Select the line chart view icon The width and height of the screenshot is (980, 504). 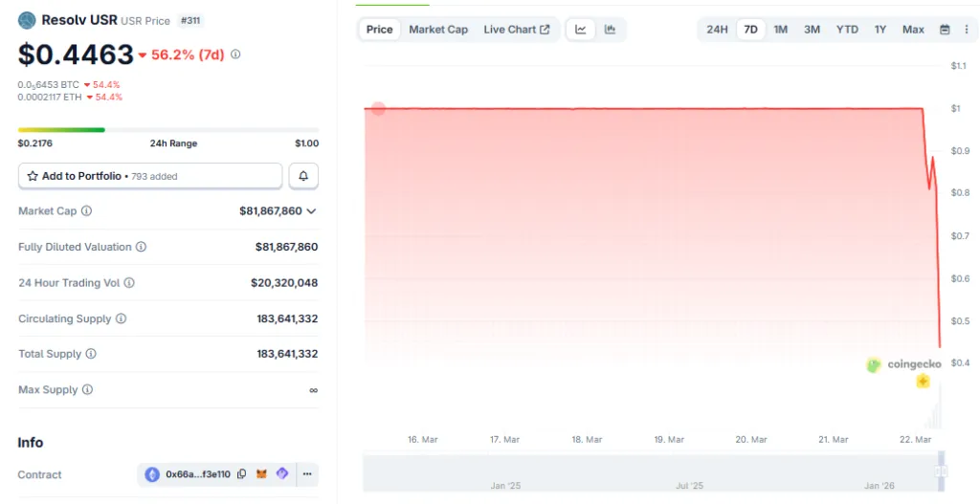coord(581,30)
